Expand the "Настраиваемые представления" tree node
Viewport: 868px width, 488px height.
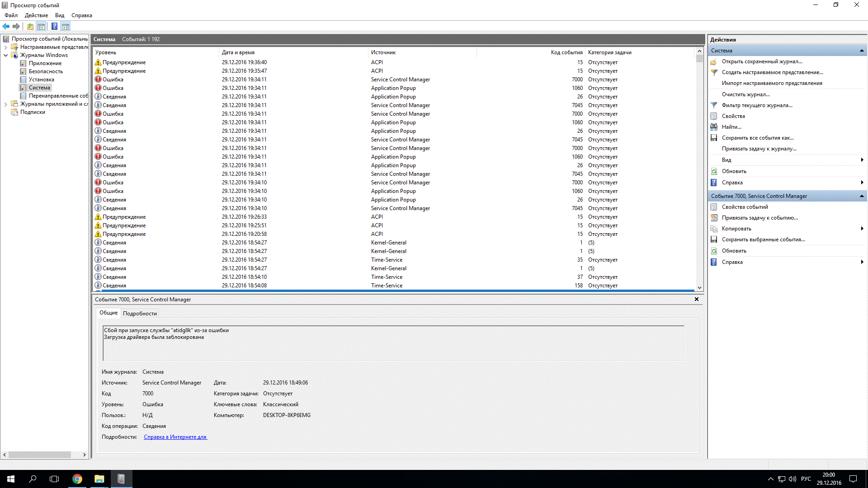pyautogui.click(x=5, y=47)
